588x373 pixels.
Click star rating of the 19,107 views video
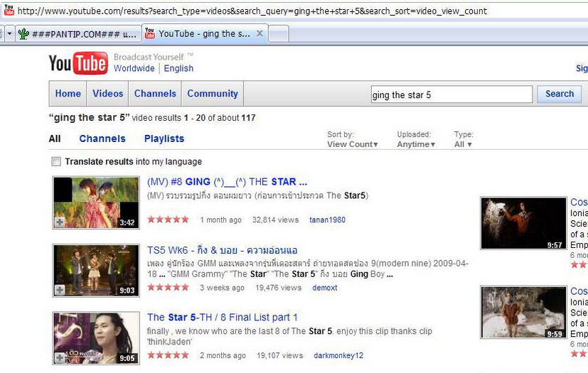(168, 355)
